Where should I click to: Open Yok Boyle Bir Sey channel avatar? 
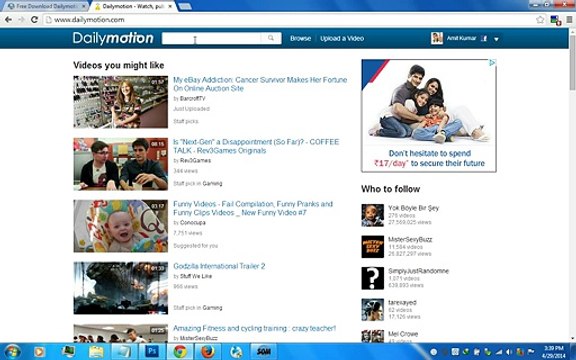pos(372,215)
